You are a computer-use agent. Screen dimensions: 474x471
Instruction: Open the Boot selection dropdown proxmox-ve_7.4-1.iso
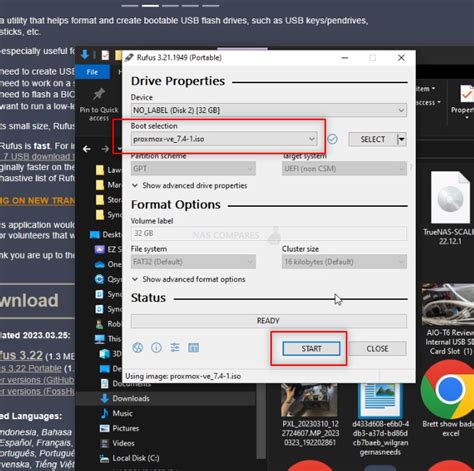[224, 139]
